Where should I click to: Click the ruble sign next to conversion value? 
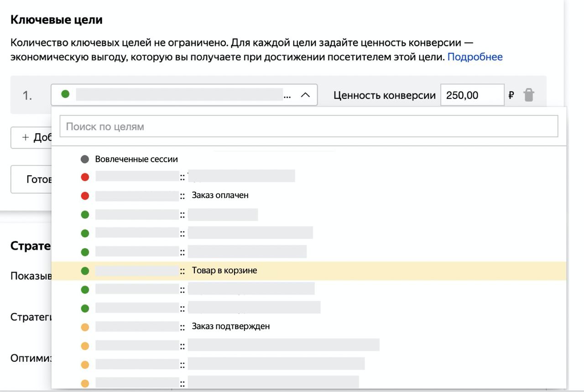pyautogui.click(x=511, y=95)
